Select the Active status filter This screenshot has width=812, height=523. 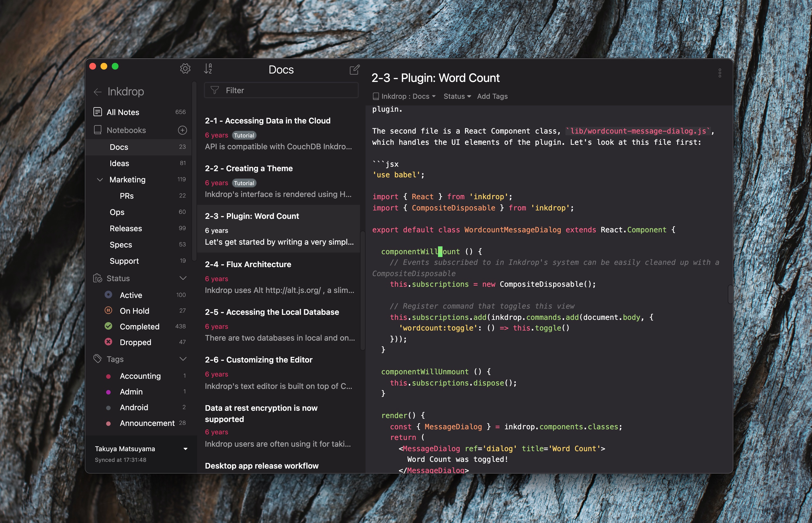(131, 295)
